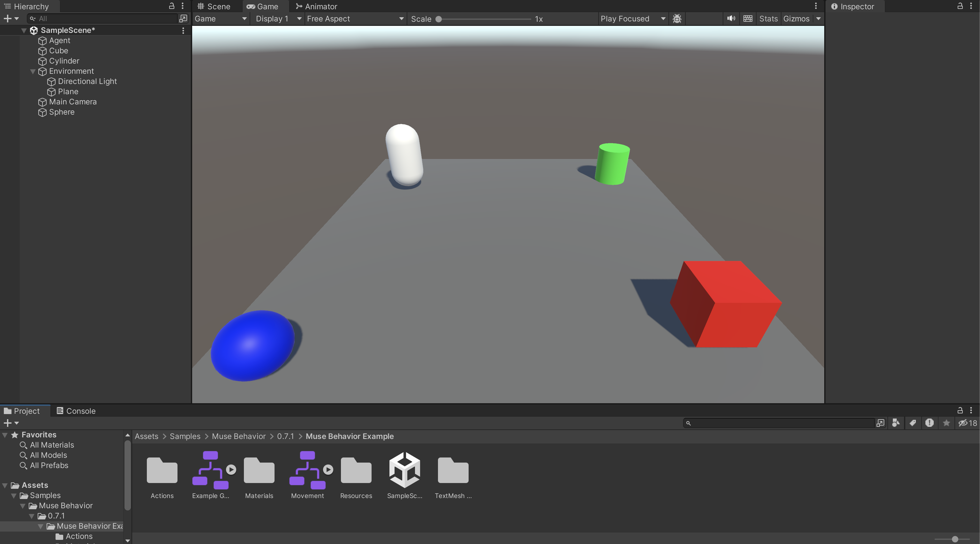Image resolution: width=980 pixels, height=544 pixels.
Task: Click the search by label icon
Action: [x=913, y=423]
